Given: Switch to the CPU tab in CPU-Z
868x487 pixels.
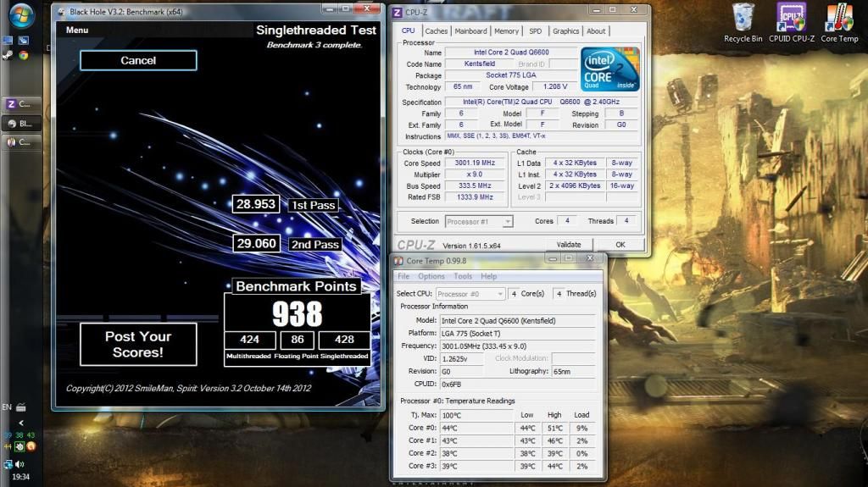Looking at the screenshot, I should pyautogui.click(x=408, y=31).
